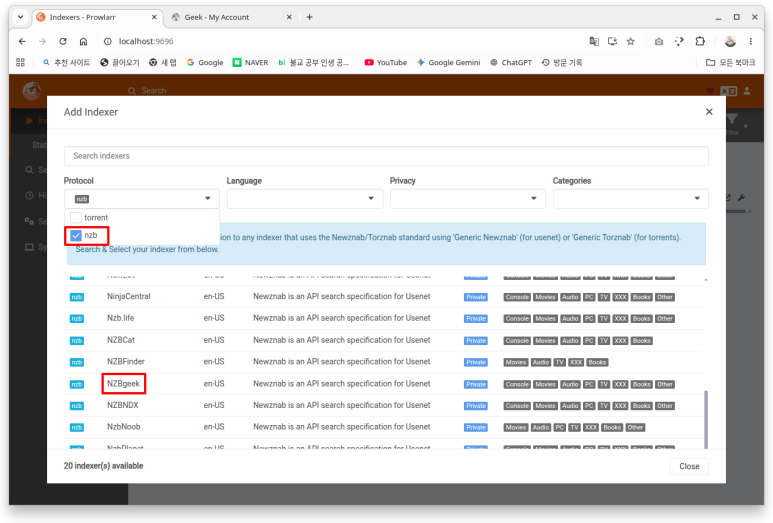Image resolution: width=773 pixels, height=523 pixels.
Task: Open the extensions puzzle icon
Action: (x=700, y=41)
